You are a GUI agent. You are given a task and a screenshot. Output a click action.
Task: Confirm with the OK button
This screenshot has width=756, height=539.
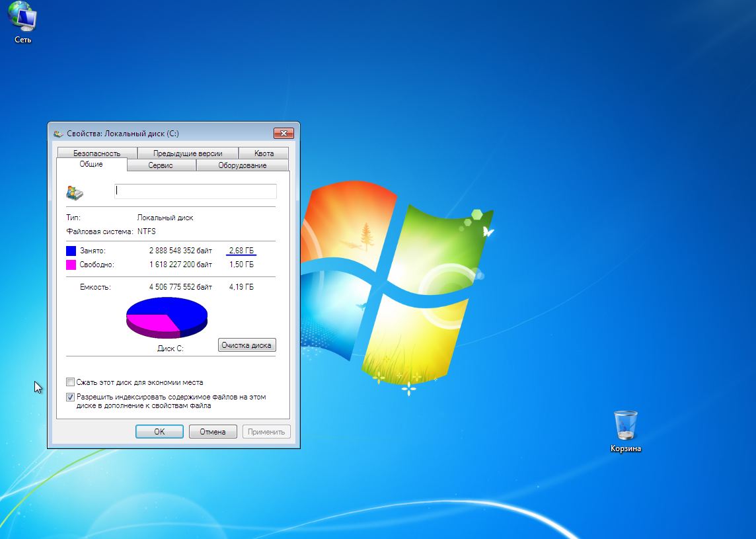(159, 431)
